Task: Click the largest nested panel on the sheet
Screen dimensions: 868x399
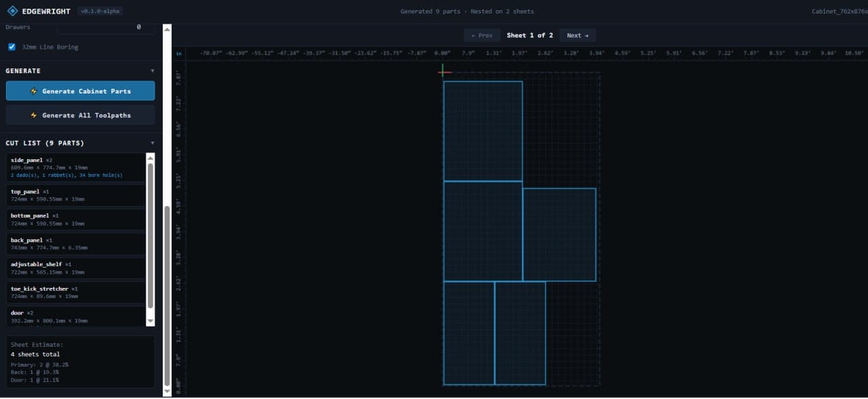Action: coord(483,130)
